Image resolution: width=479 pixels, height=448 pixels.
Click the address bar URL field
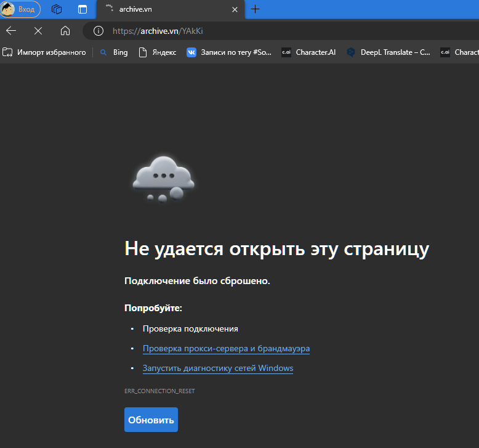pos(277,31)
